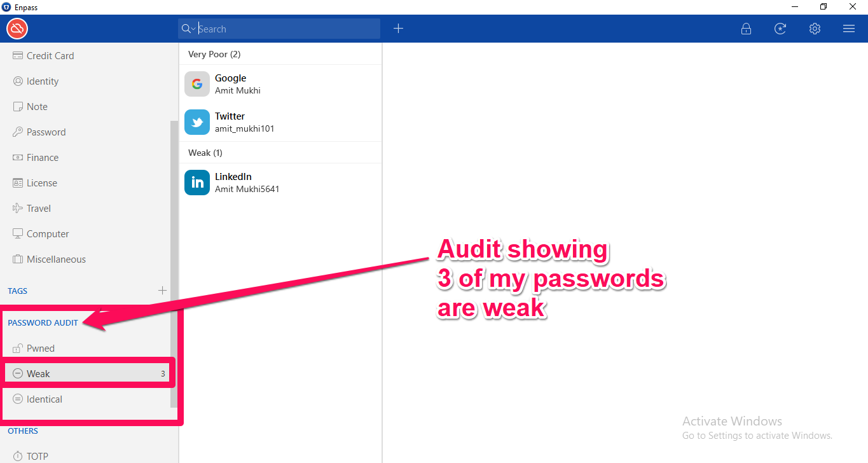Click the Note page icon

pos(18,107)
